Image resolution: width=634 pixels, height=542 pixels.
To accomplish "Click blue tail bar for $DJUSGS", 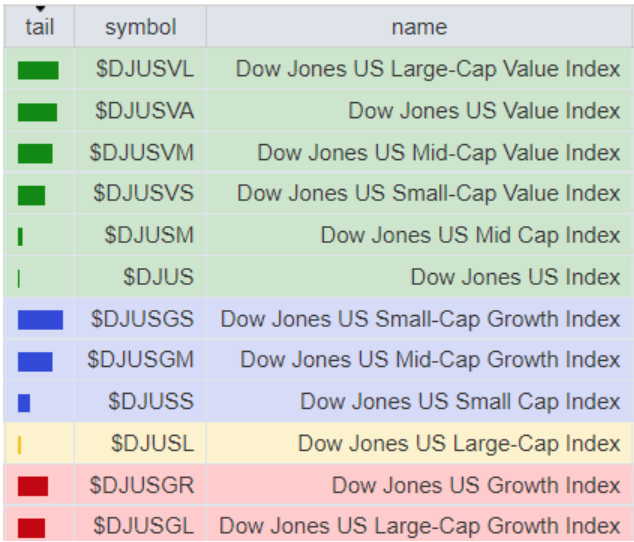I will 40,320.
